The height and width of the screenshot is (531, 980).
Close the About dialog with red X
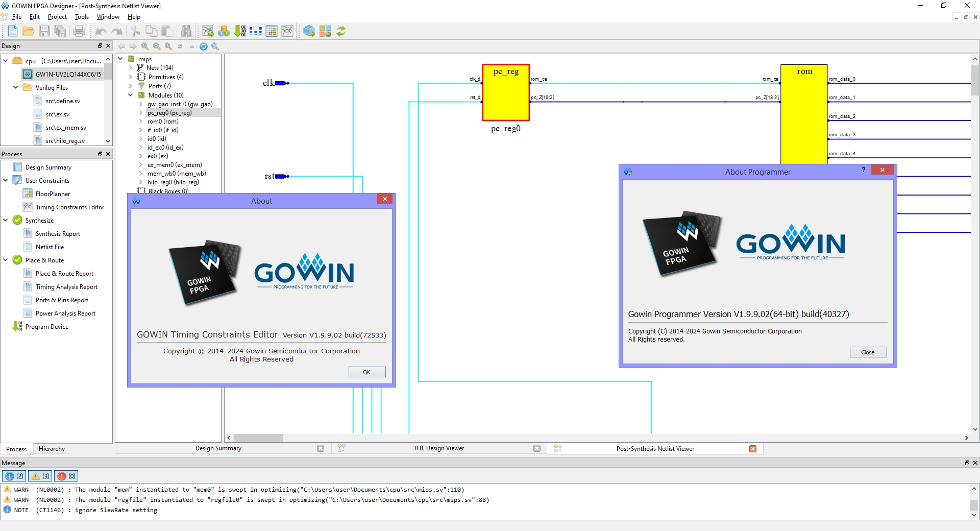click(x=385, y=199)
